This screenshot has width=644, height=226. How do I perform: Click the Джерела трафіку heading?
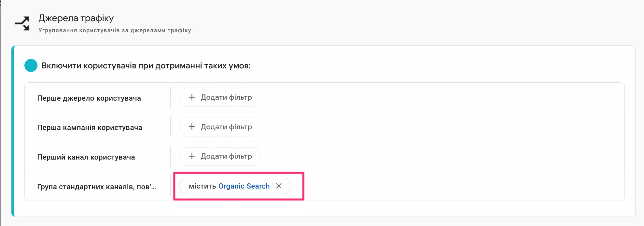(x=76, y=18)
